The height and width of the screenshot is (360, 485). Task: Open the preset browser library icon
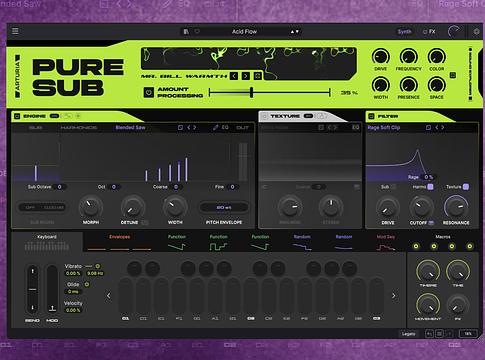(186, 32)
